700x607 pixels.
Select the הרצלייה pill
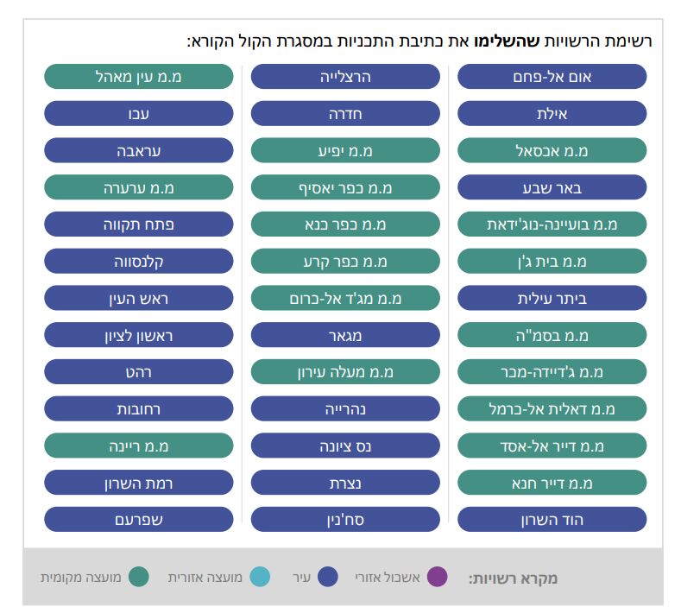[x=345, y=76]
